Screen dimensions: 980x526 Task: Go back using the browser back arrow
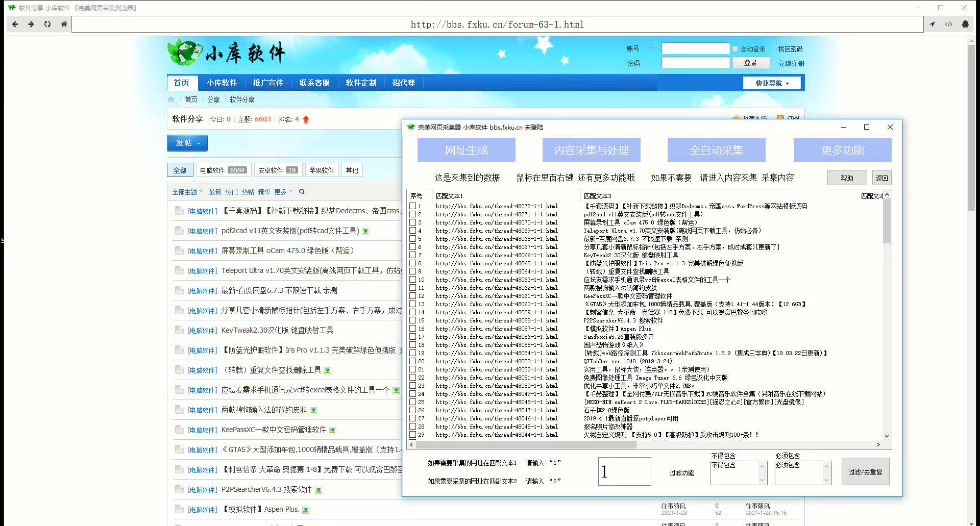(x=15, y=24)
